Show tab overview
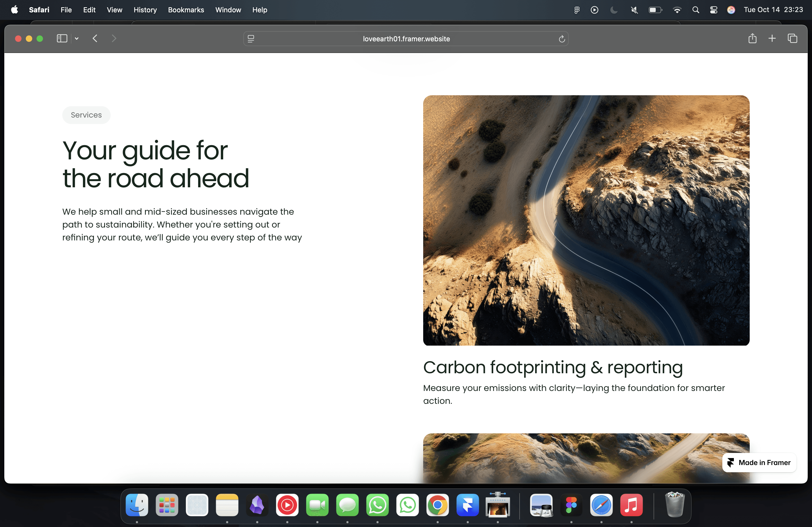 [792, 39]
